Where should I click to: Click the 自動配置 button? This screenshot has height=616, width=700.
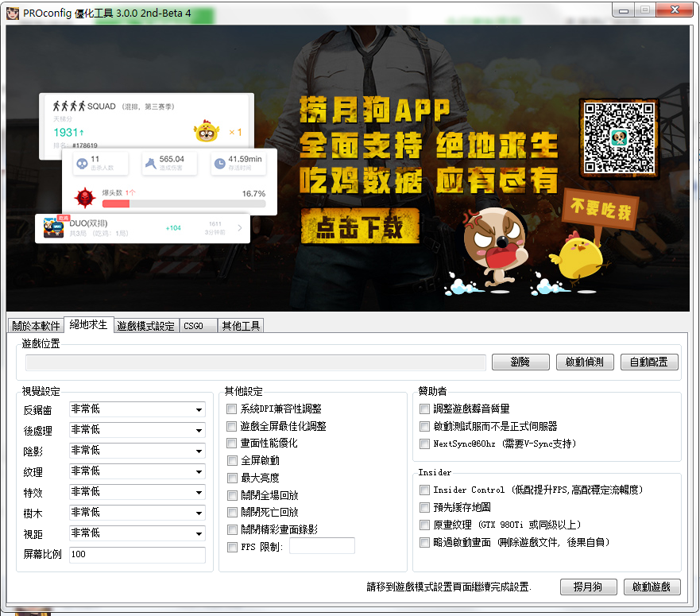(x=649, y=362)
